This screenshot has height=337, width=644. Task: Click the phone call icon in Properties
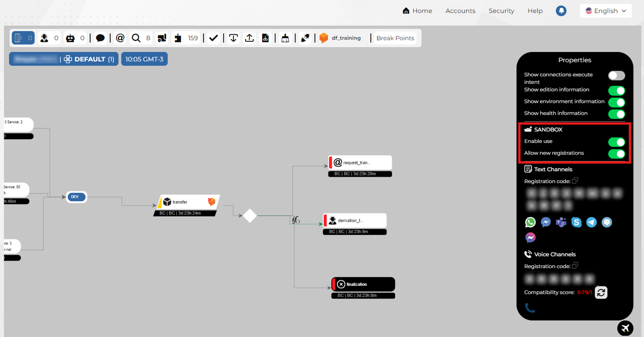click(530, 308)
